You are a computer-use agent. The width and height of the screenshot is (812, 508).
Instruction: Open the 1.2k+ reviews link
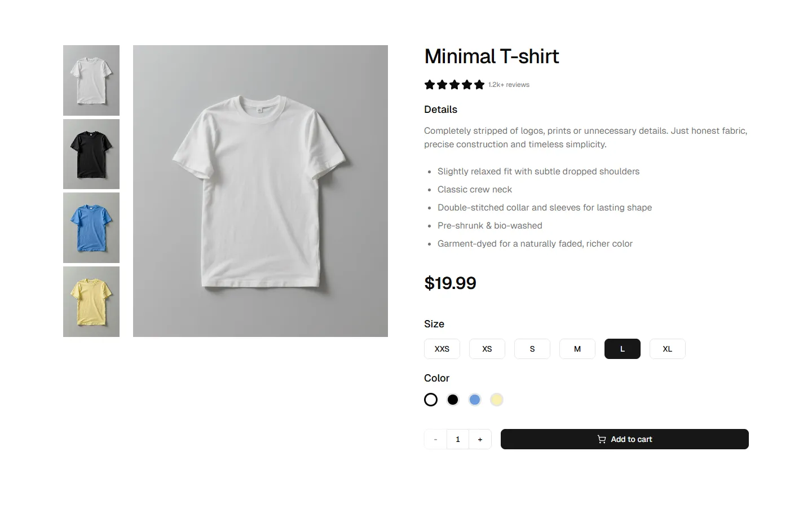click(x=508, y=84)
